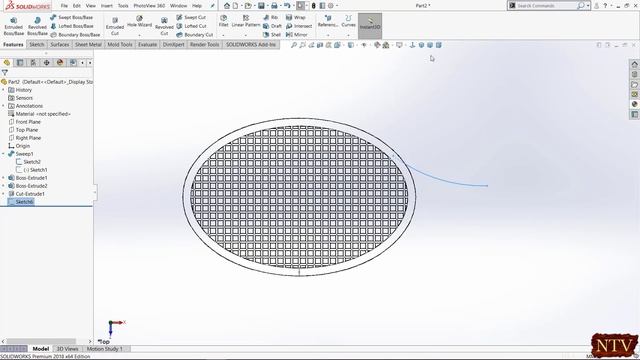Open the FeatureManager design tree tab
This screenshot has height=360, width=640.
(x=7, y=62)
